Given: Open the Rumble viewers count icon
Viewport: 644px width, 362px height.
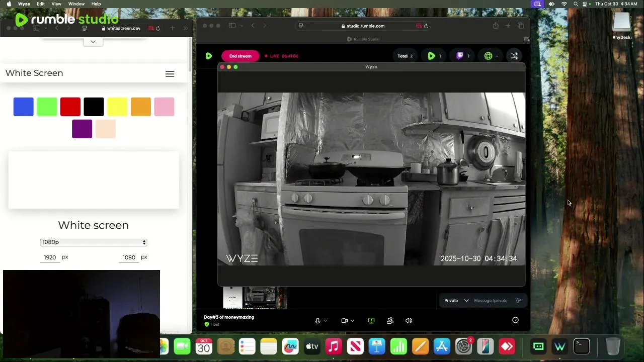Looking at the screenshot, I should point(431,56).
